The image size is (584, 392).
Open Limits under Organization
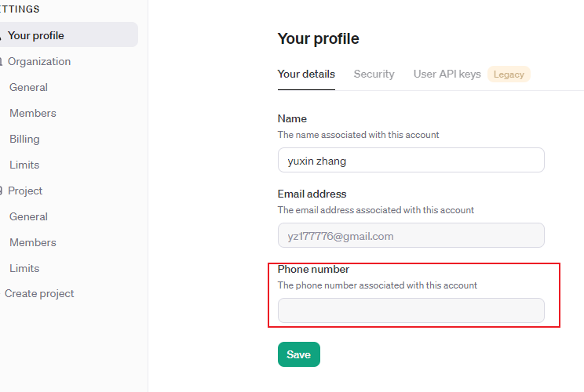[24, 165]
